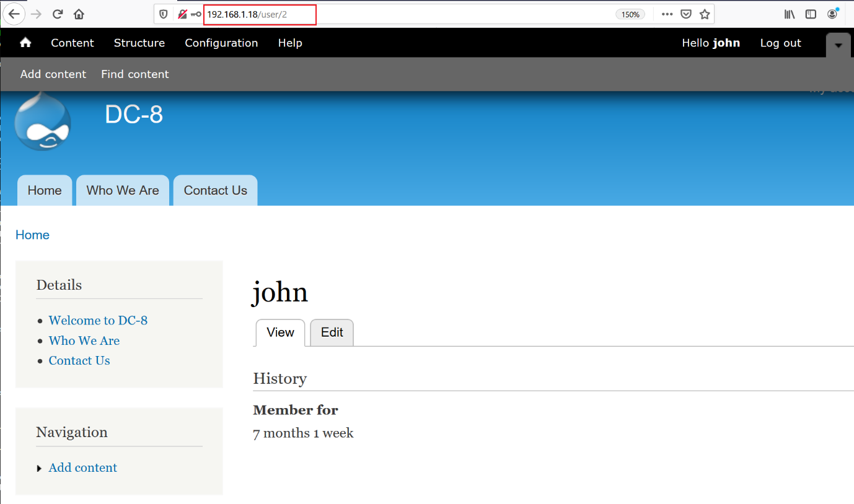Screen dimensions: 854x504
Task: Toggle the browser sidebar view icon
Action: 811,14
